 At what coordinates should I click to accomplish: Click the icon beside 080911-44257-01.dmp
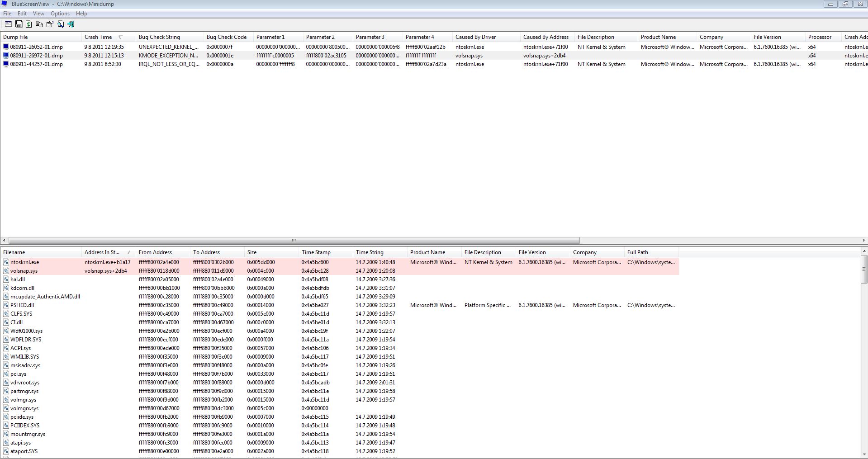pos(6,64)
